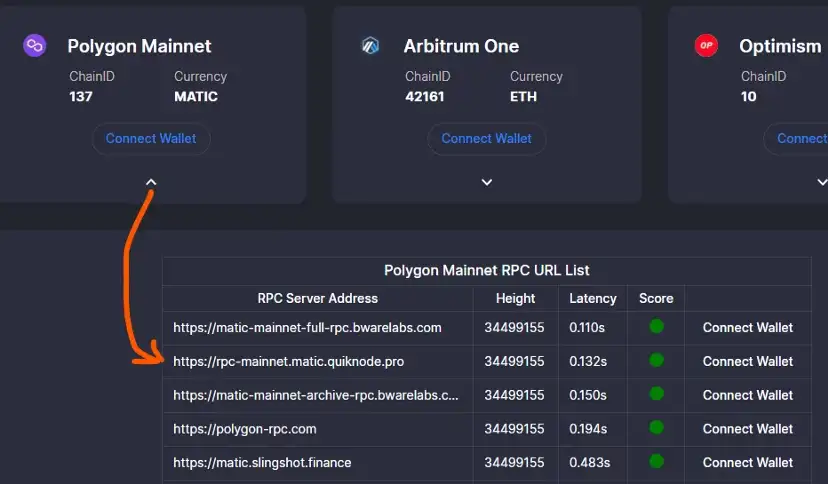Connect Wallet for polygon-rpc.com row

747,429
